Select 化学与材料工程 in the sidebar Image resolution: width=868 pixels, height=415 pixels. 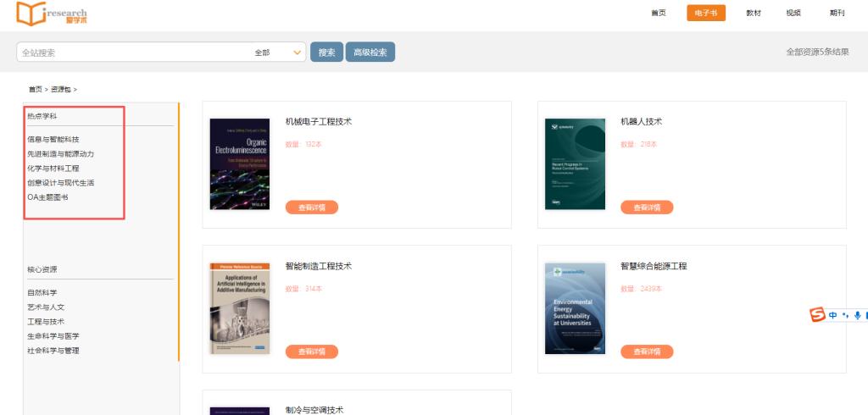(x=53, y=169)
